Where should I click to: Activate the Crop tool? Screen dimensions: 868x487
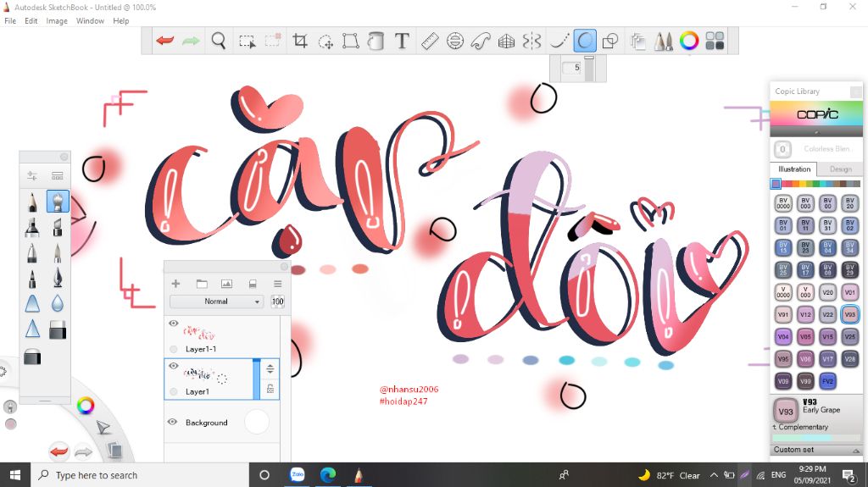click(300, 41)
